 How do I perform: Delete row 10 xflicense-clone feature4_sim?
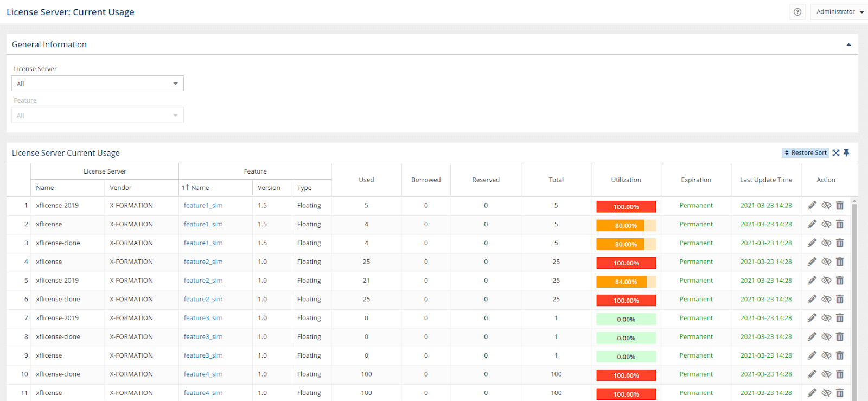pyautogui.click(x=840, y=374)
